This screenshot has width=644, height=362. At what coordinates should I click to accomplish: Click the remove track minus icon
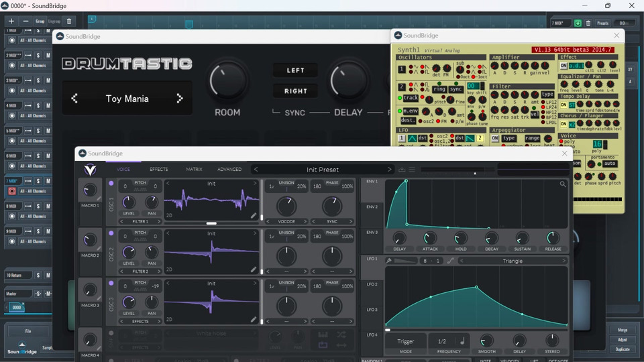click(25, 21)
